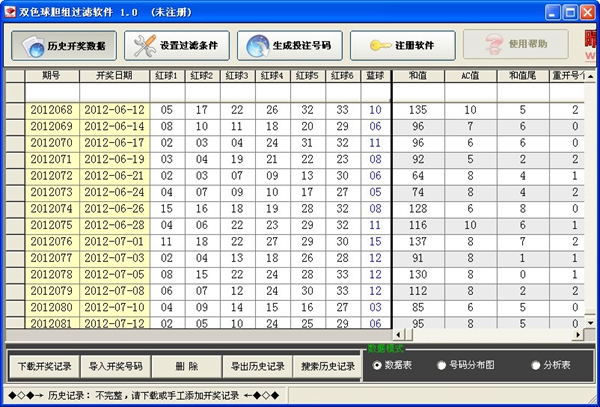600x407 pixels.
Task: Click the vertical scrollbar up arrow
Action: (x=590, y=76)
